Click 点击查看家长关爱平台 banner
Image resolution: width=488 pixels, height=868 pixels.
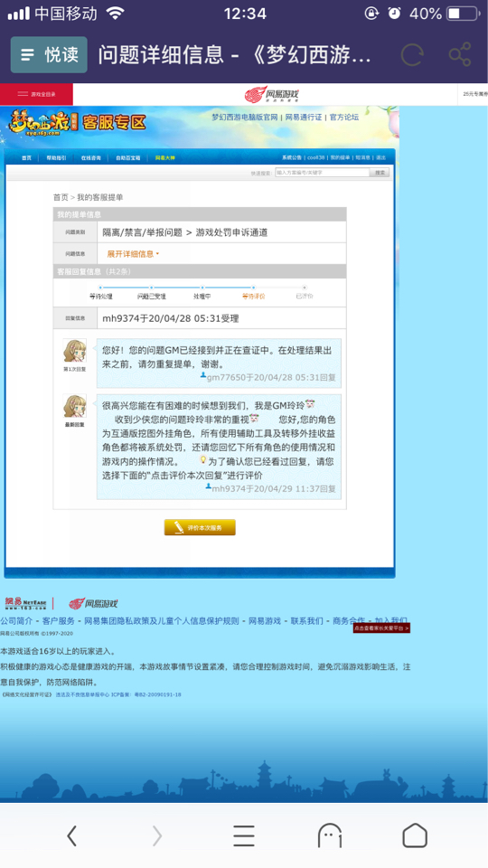tap(381, 628)
